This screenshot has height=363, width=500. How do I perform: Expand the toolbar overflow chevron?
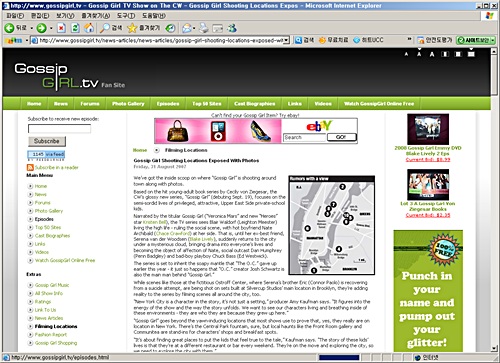[x=409, y=39]
